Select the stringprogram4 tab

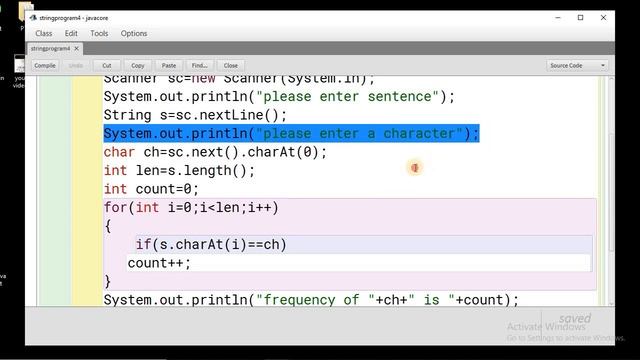[x=51, y=49]
